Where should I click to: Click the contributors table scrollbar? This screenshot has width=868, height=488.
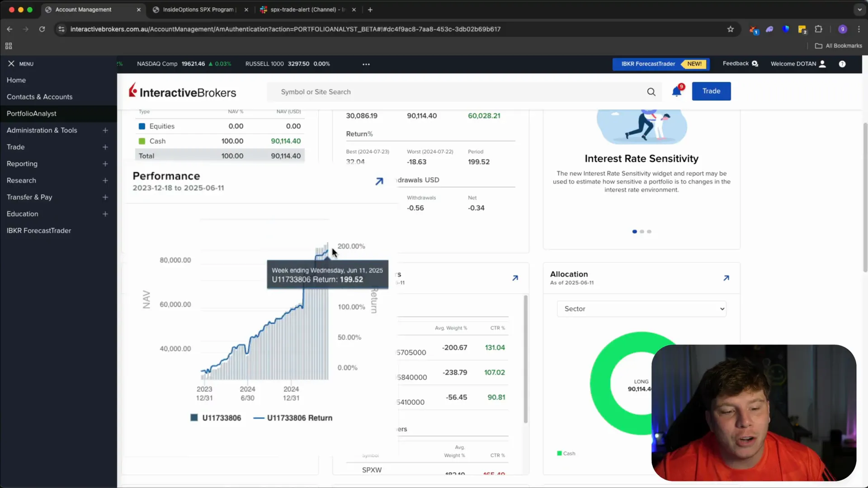tap(525, 359)
